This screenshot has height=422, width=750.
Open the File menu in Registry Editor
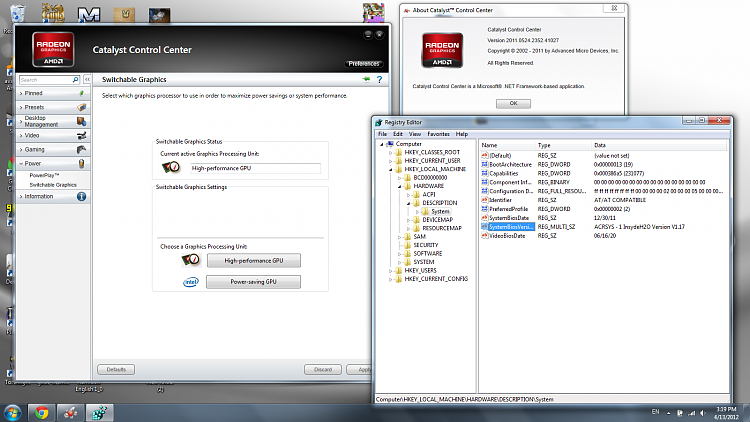pos(382,134)
